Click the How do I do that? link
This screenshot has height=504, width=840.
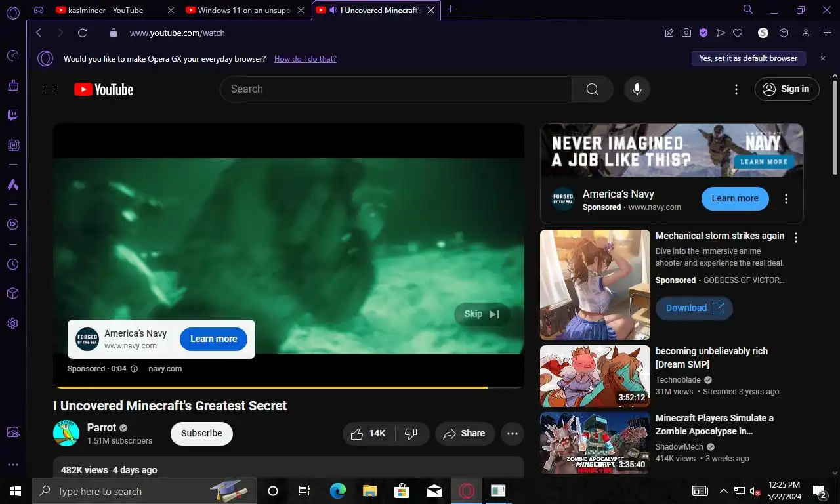tap(305, 59)
